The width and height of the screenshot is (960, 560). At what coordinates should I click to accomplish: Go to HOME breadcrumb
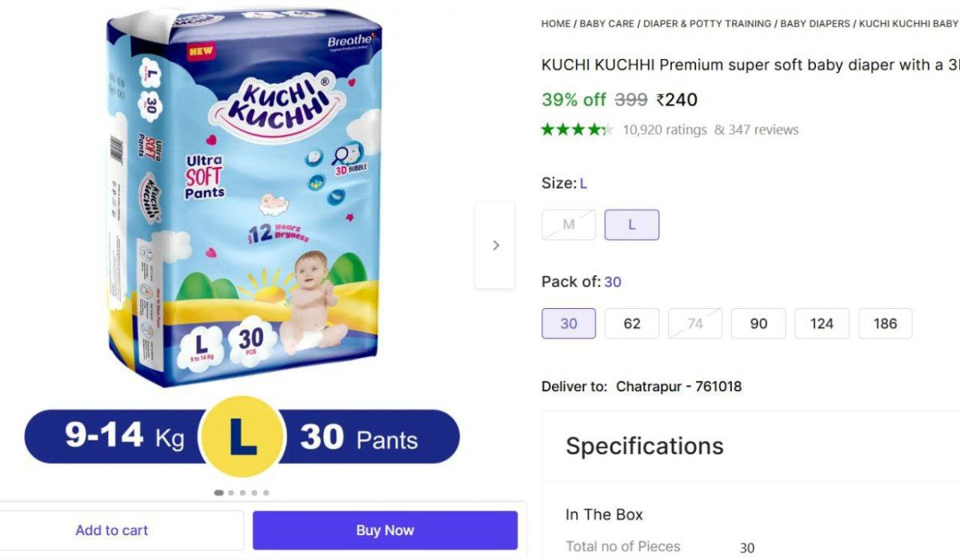(x=556, y=24)
